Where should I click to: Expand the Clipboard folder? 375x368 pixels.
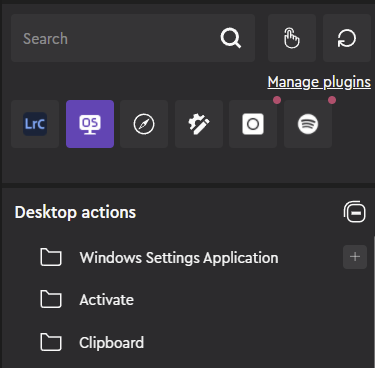coord(112,342)
